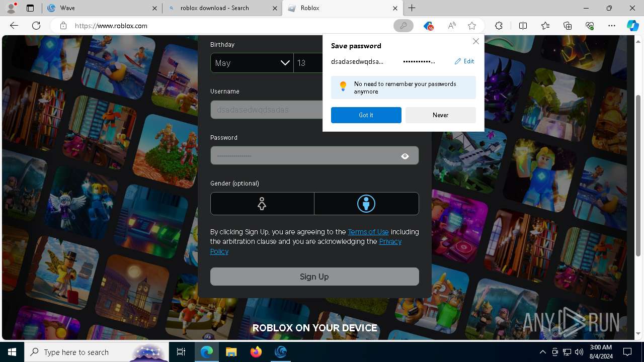Focus the Password input field
This screenshot has height=362, width=644.
point(314,156)
